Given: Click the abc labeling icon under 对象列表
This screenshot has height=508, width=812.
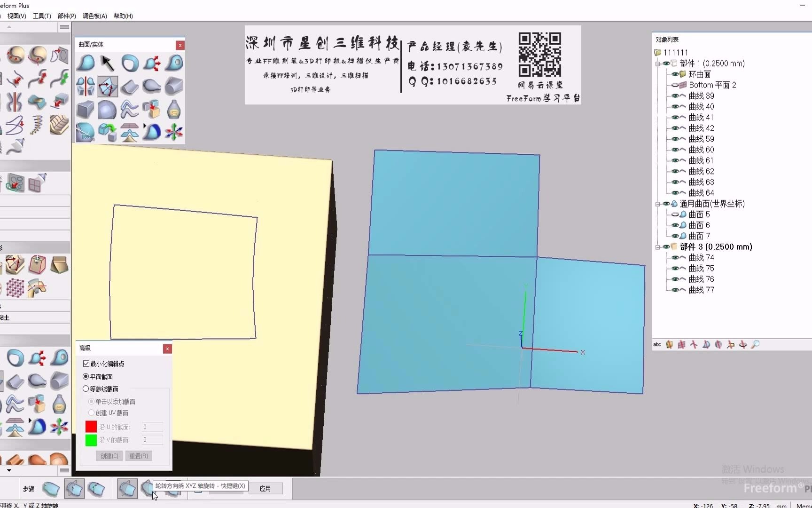Looking at the screenshot, I should pyautogui.click(x=657, y=344).
